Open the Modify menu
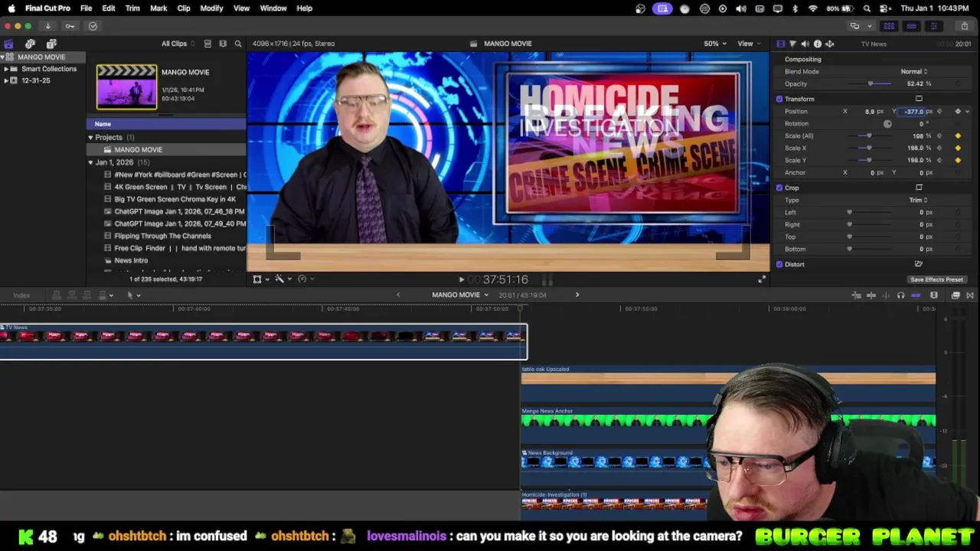 coord(211,8)
